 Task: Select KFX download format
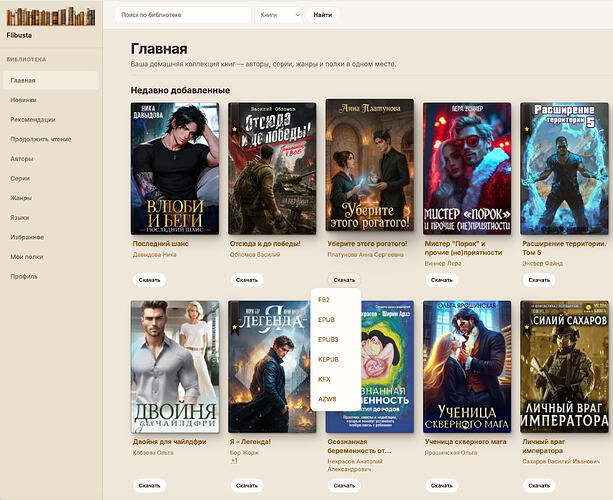pyautogui.click(x=335, y=379)
